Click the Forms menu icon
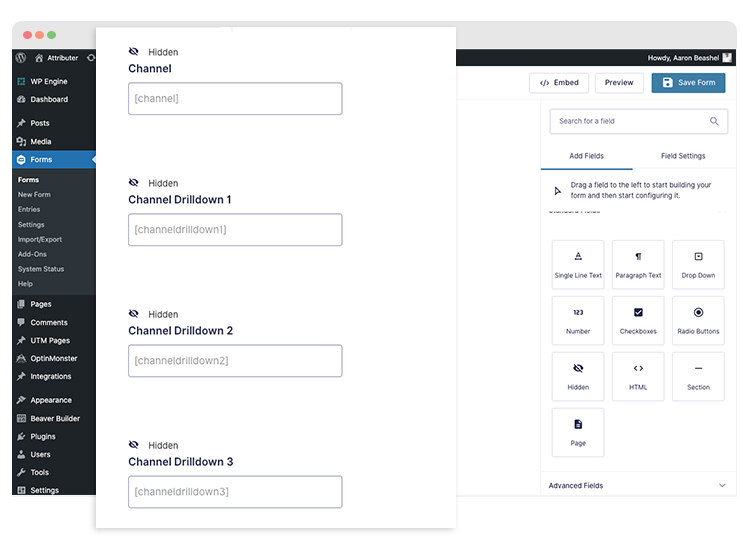 pyautogui.click(x=21, y=160)
